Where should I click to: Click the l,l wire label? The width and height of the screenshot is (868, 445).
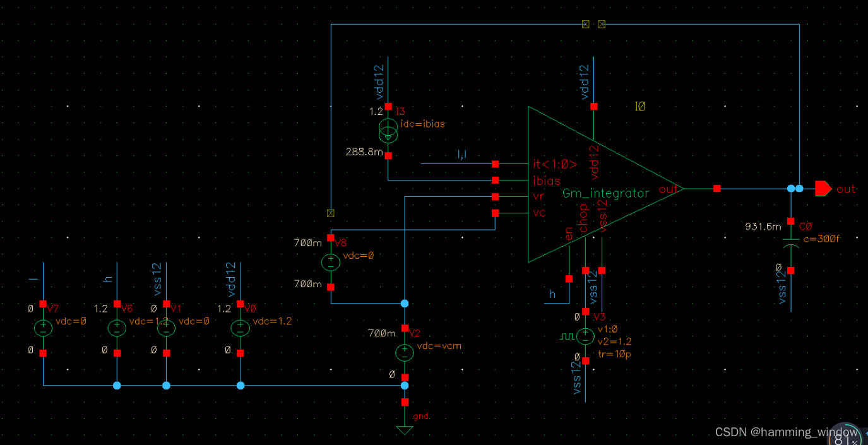(x=462, y=155)
